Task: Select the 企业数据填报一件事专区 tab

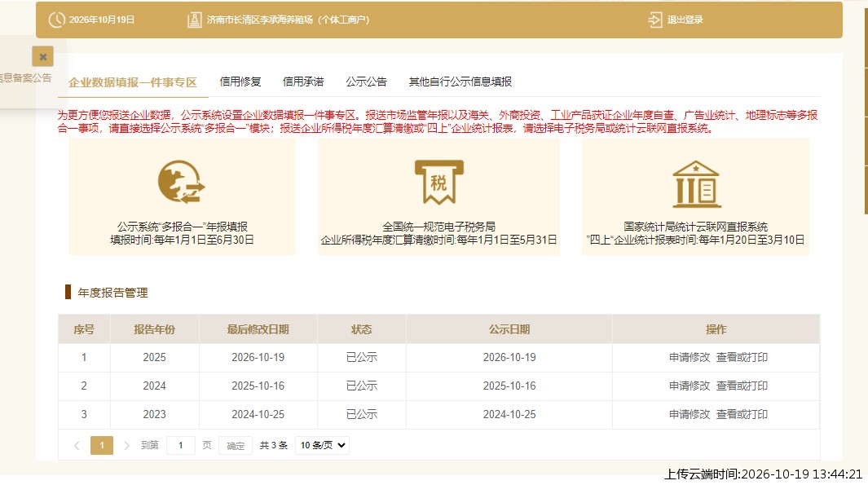Action: (x=133, y=82)
